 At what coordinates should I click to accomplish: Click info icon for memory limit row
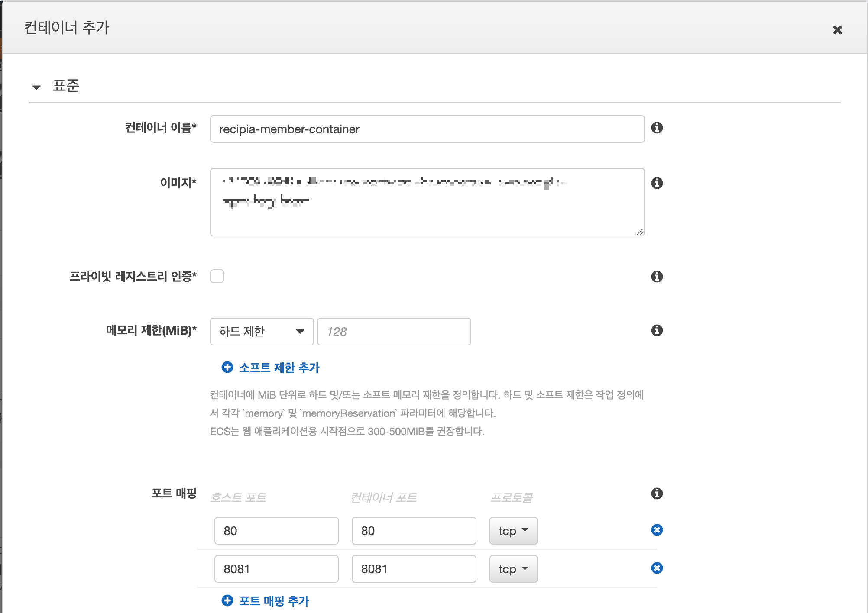(657, 330)
